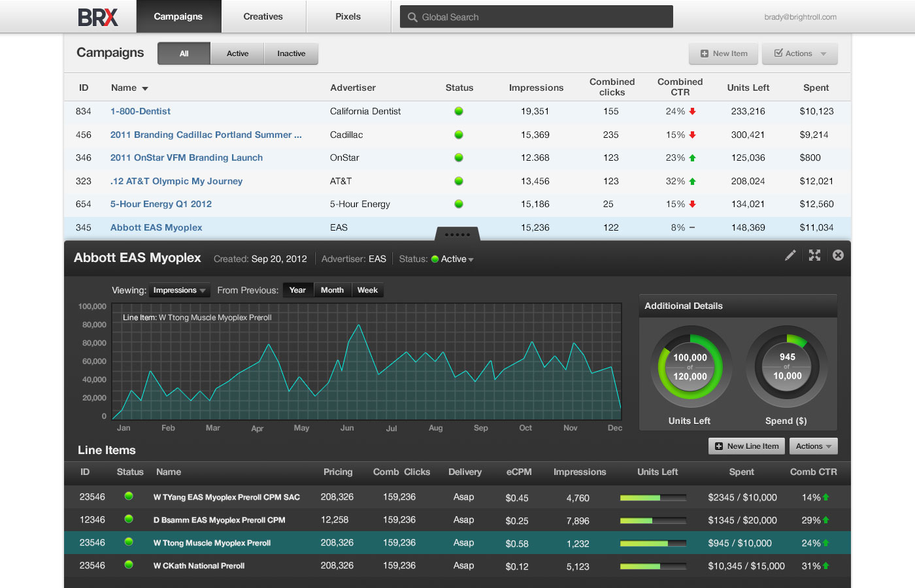Expand detail panel to fullscreen
915x588 pixels.
(814, 255)
